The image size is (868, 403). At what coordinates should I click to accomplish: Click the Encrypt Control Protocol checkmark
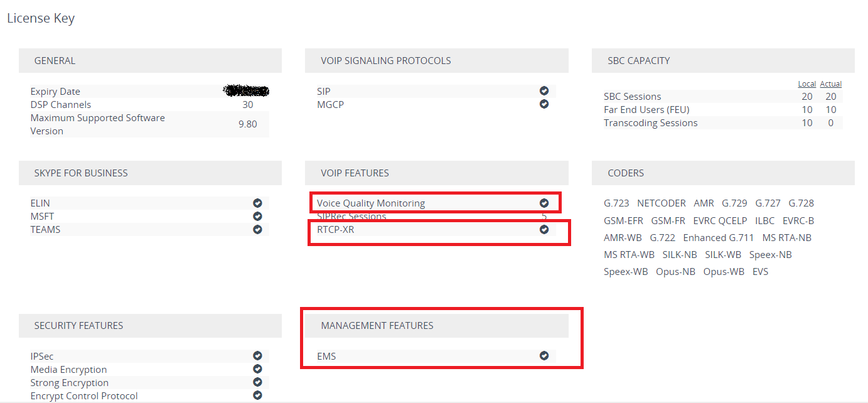point(257,395)
